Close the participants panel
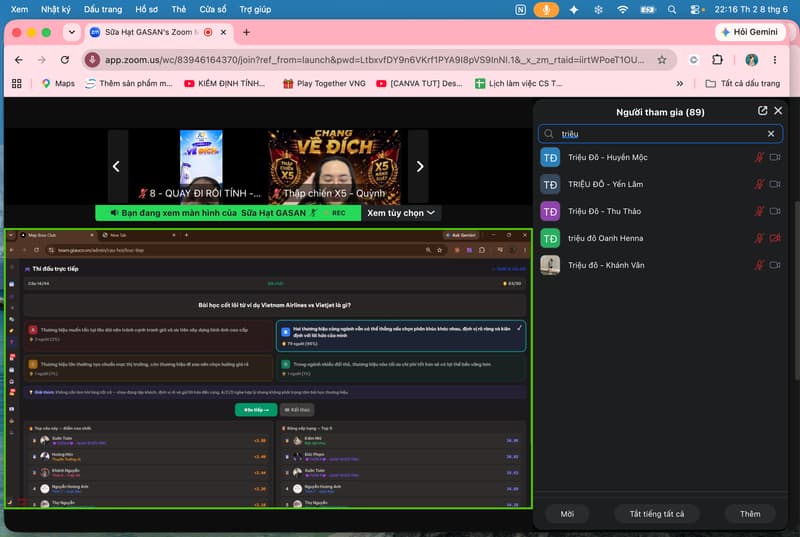Viewport: 800px width, 537px height. (778, 111)
